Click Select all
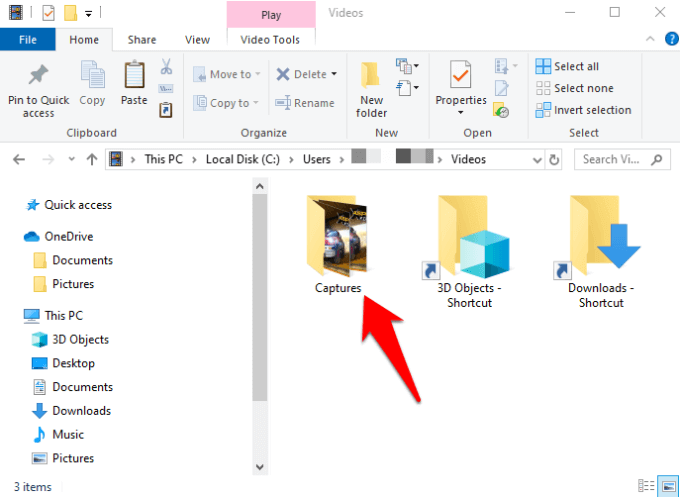Screen dimensions: 680x497 coord(567,66)
